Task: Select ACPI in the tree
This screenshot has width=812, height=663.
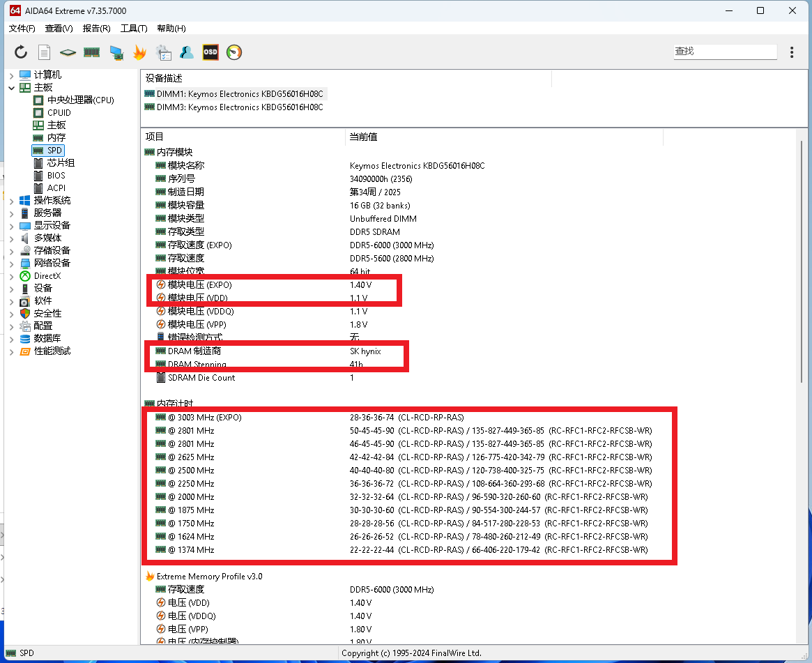Action: click(56, 188)
